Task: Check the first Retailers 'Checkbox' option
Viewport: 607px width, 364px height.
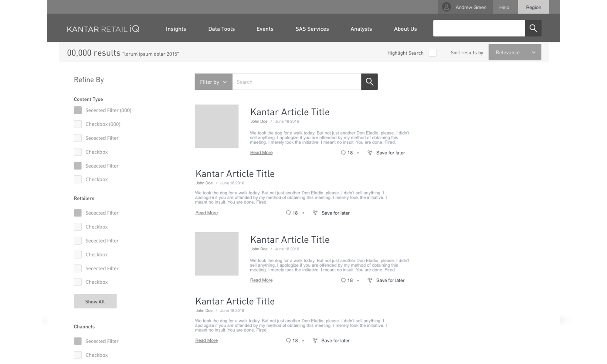Action: pyautogui.click(x=78, y=227)
